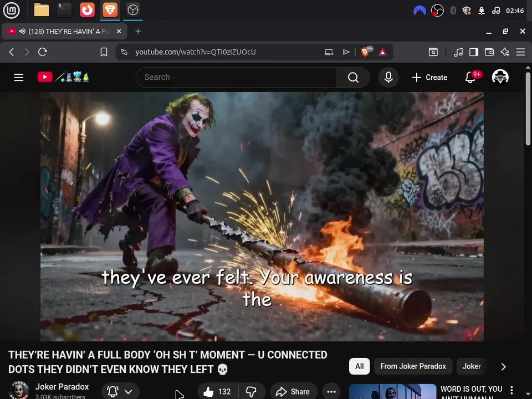Expand the subscription notification bell dropdown

120,392
